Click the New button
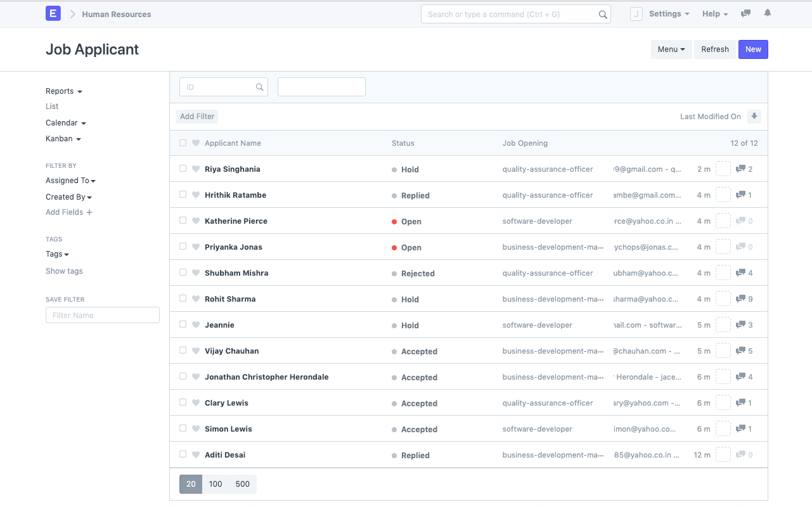The width and height of the screenshot is (812, 507). click(753, 49)
